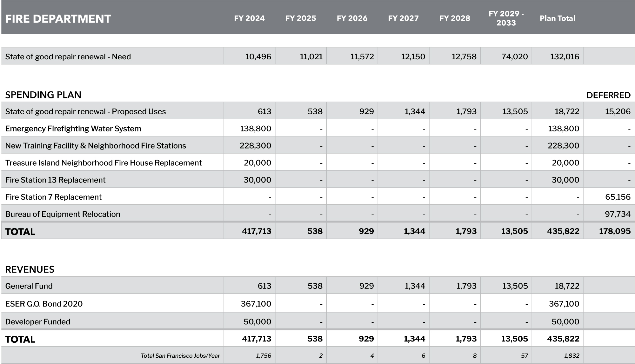This screenshot has height=364, width=635.
Task: Click Fire Station 7 Replacement label
Action: tap(53, 197)
